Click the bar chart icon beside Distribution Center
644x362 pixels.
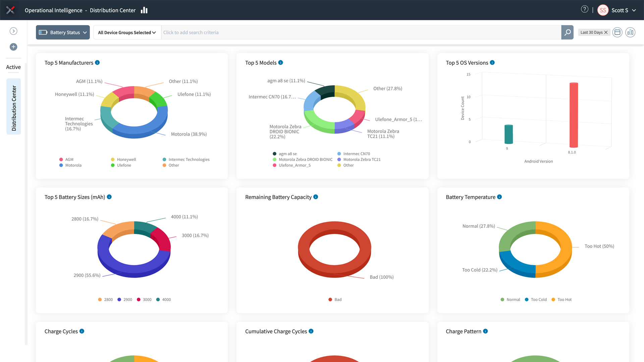click(x=144, y=10)
